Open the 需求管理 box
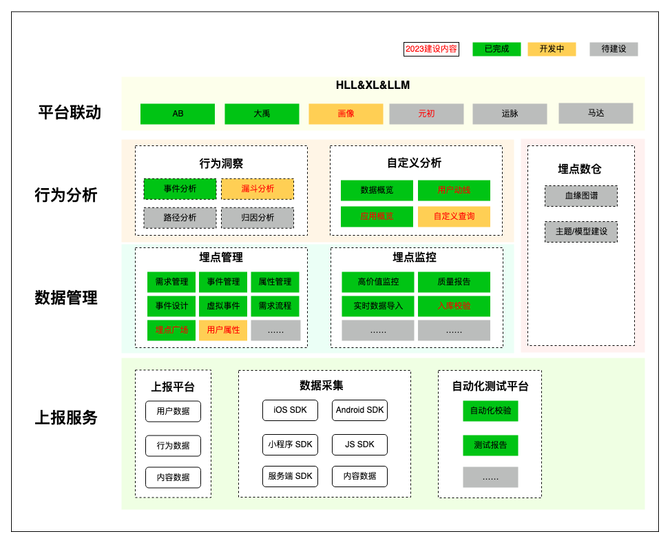The height and width of the screenshot is (543, 670). [x=171, y=282]
